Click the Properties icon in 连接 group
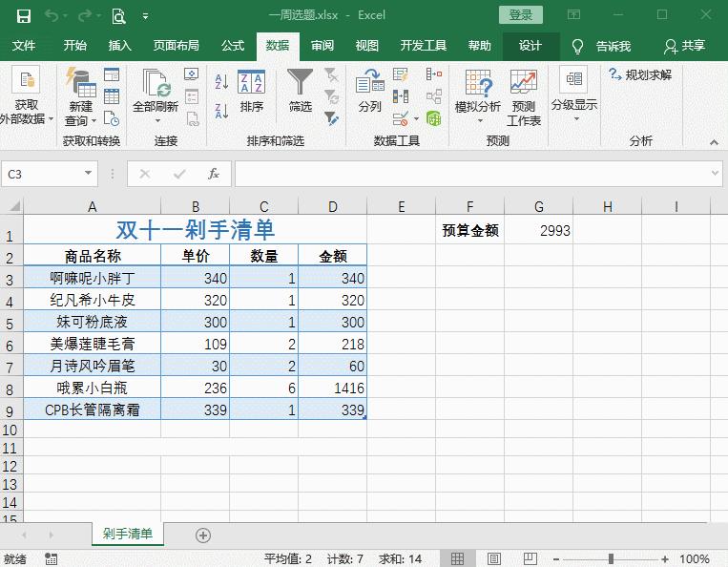Screen dimensions: 728x567 click(191, 96)
